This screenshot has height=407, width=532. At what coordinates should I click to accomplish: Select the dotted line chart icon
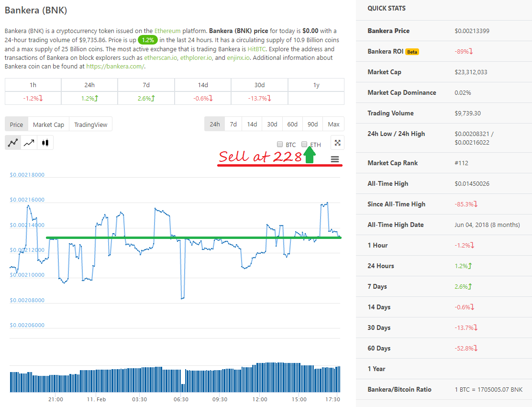(x=13, y=143)
